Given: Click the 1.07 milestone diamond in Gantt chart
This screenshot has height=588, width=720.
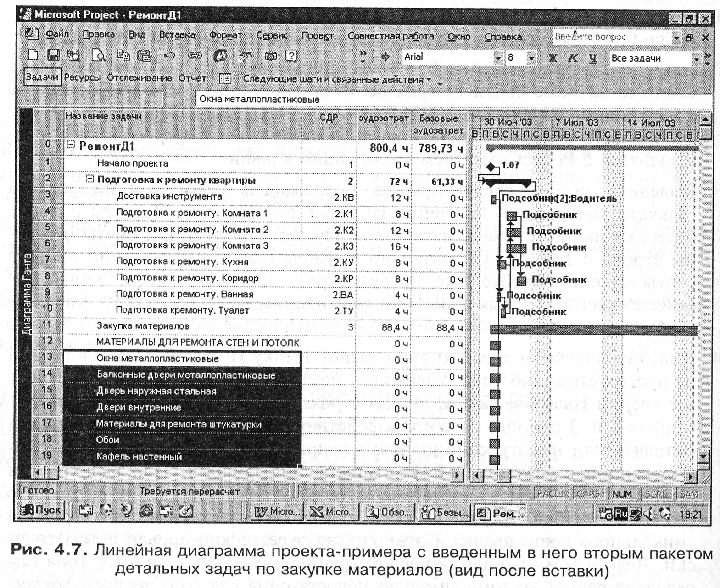Looking at the screenshot, I should coord(491,167).
